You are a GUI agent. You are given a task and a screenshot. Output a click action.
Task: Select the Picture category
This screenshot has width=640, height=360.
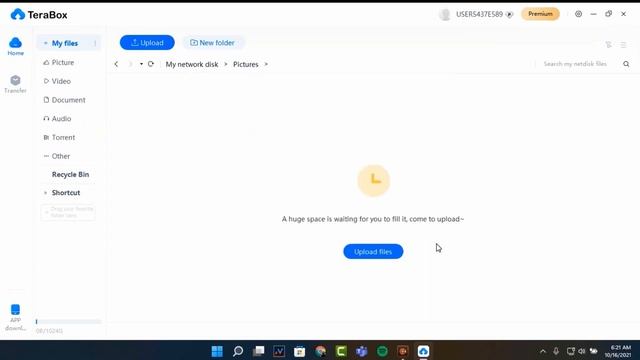point(59,62)
